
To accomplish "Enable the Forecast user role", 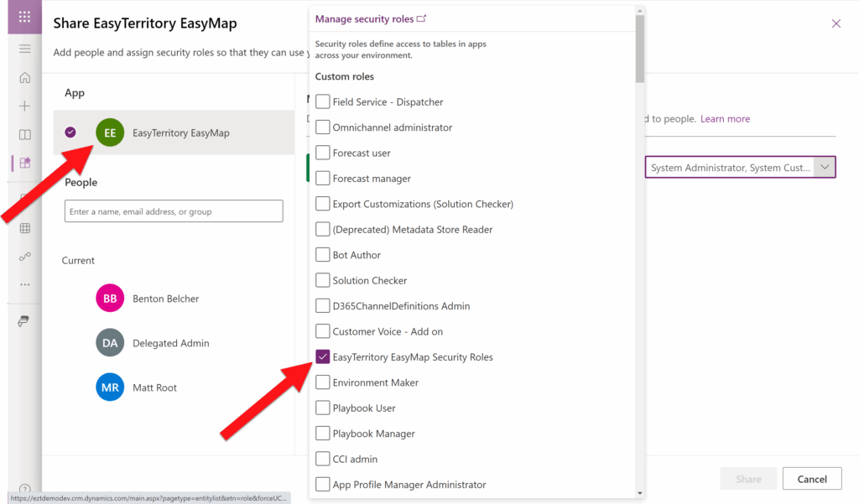I will point(323,153).
